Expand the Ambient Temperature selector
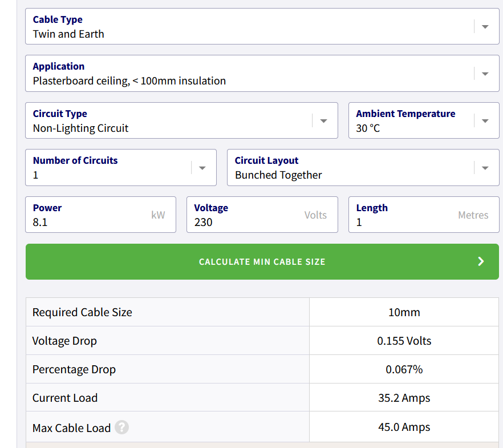The width and height of the screenshot is (503, 448). (x=485, y=121)
